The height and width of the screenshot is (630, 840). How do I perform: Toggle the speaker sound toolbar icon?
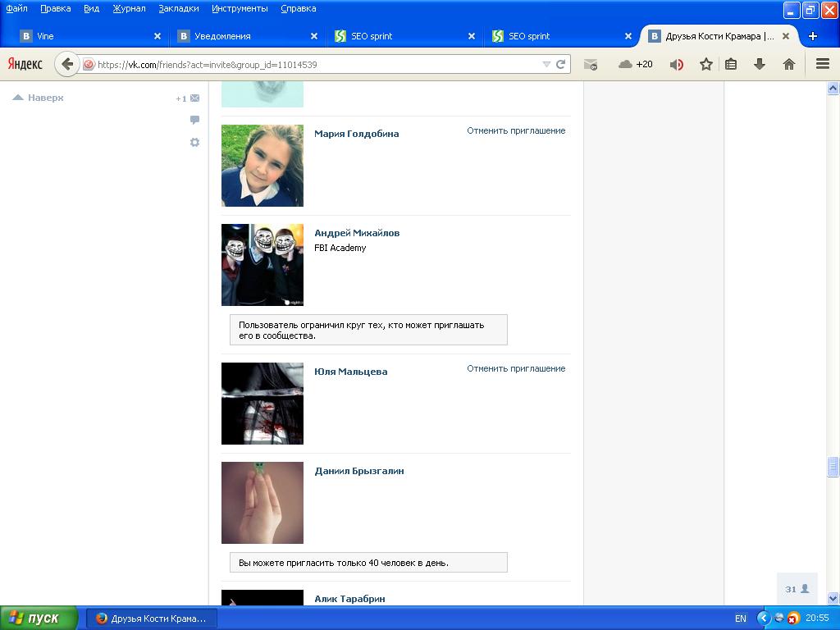[677, 65]
